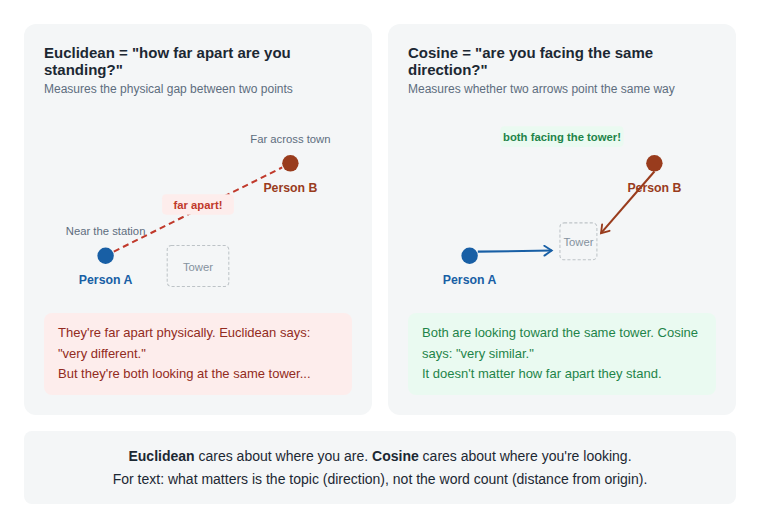Click the pink Euclidean explanation box
760x528 pixels.
click(x=198, y=354)
